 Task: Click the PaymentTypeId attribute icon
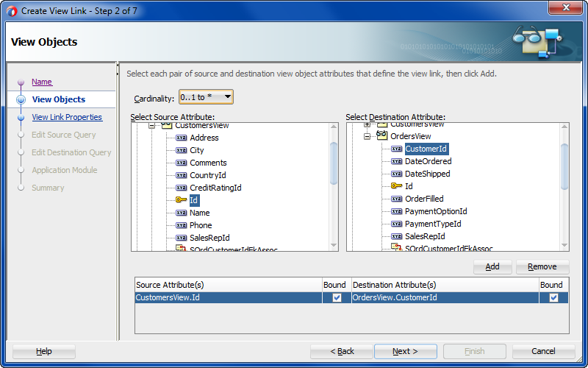click(396, 224)
